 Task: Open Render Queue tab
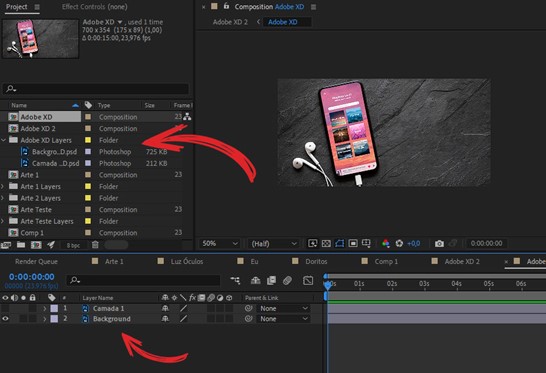click(36, 261)
